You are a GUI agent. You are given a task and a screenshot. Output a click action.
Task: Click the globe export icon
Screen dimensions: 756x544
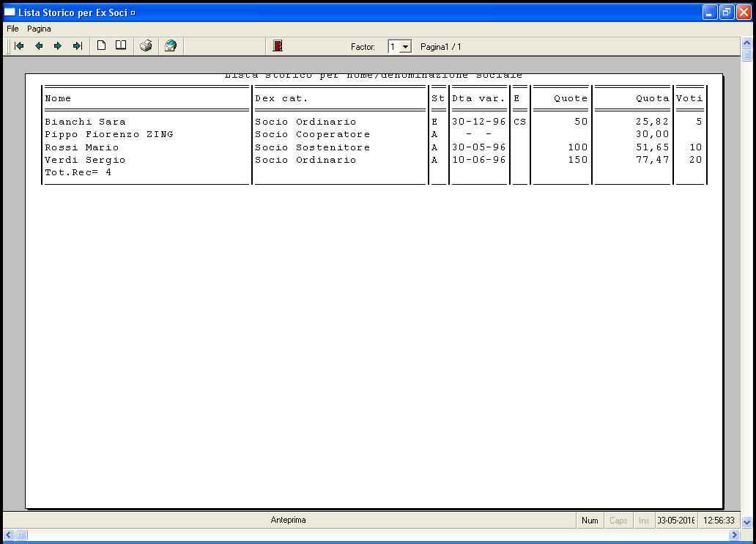(171, 46)
